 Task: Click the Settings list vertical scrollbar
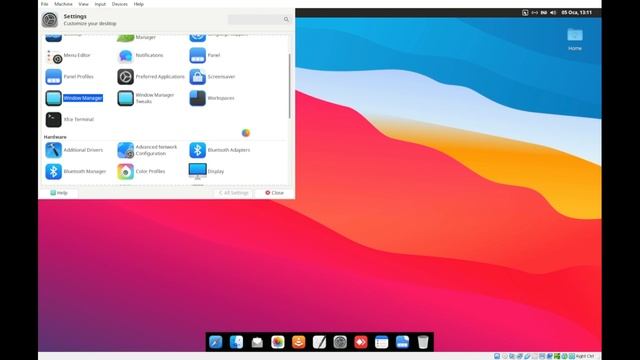[x=290, y=86]
